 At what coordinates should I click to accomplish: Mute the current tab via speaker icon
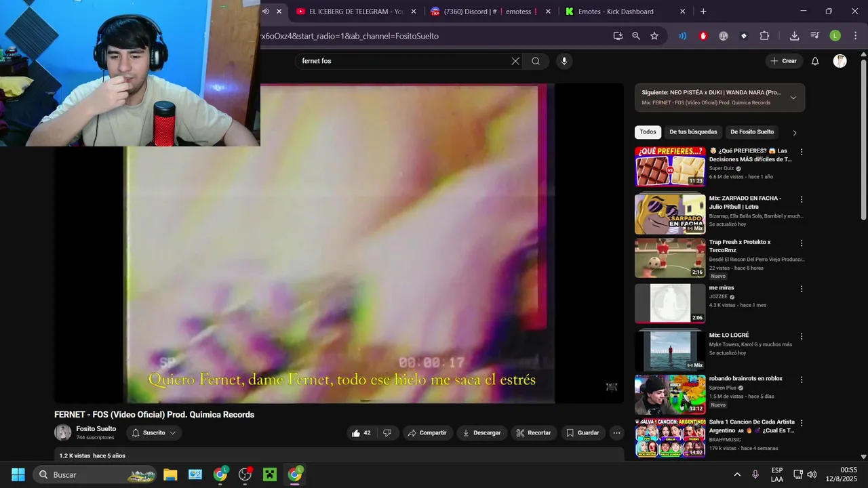click(x=266, y=12)
